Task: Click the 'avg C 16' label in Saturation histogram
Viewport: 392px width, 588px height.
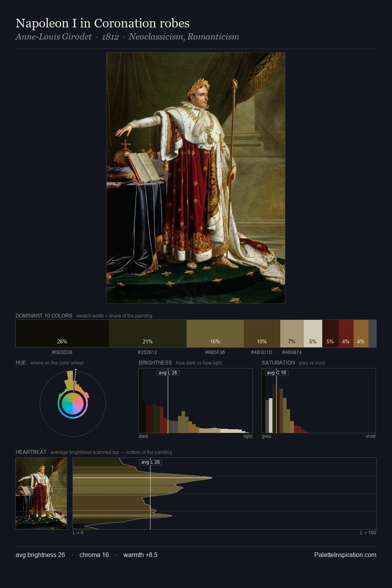Action: [276, 373]
